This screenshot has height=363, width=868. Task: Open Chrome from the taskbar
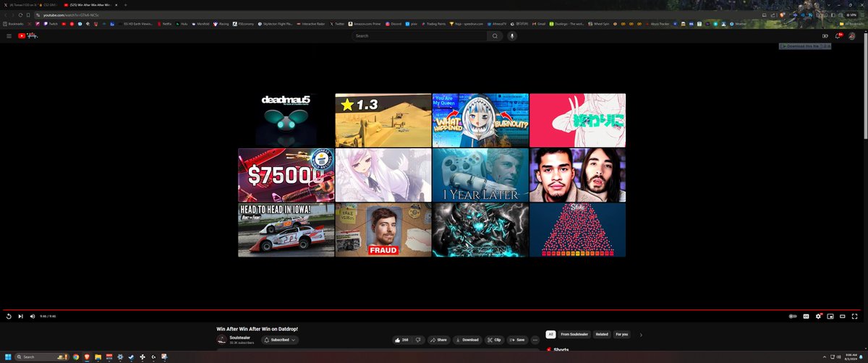76,357
